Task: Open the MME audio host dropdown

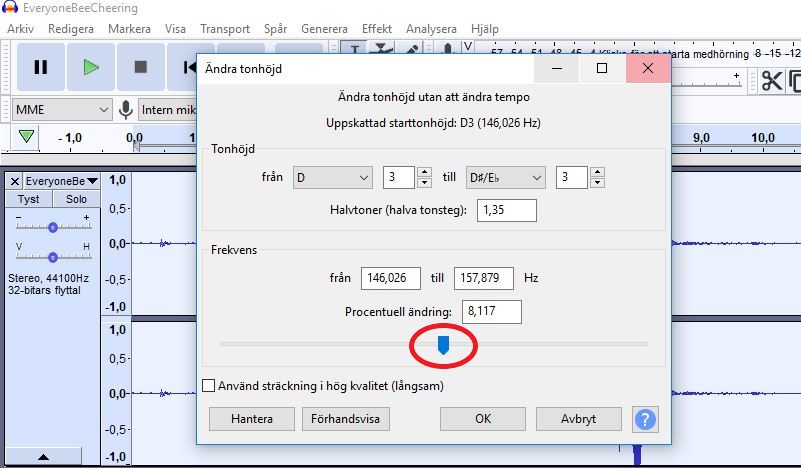Action: point(62,110)
